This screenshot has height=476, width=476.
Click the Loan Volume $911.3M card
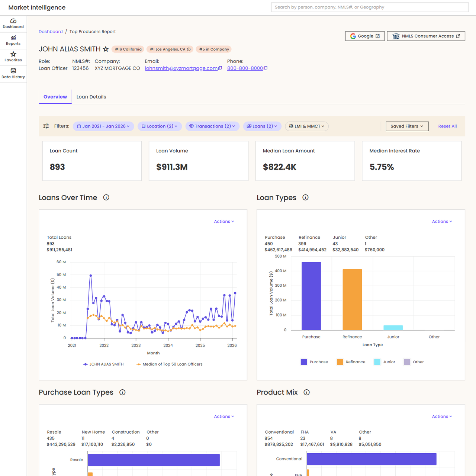point(199,161)
